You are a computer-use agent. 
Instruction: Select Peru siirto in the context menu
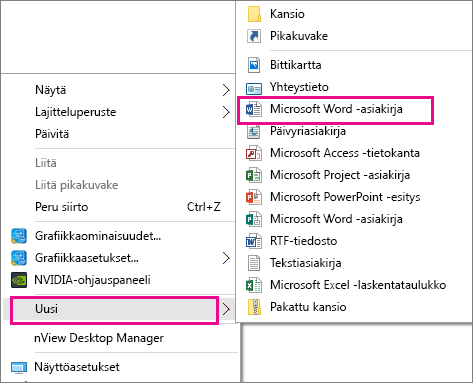tap(62, 207)
